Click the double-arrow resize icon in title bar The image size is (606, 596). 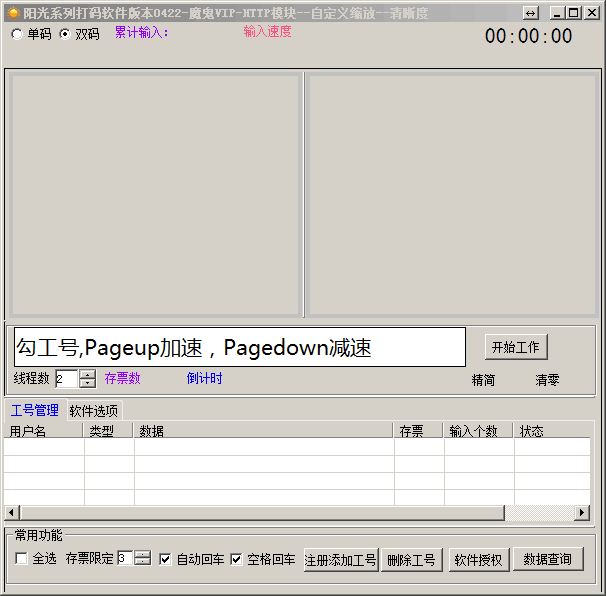point(531,14)
